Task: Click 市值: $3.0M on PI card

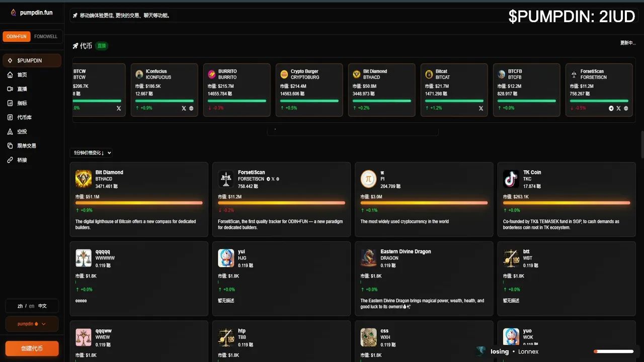Action: 371,197
